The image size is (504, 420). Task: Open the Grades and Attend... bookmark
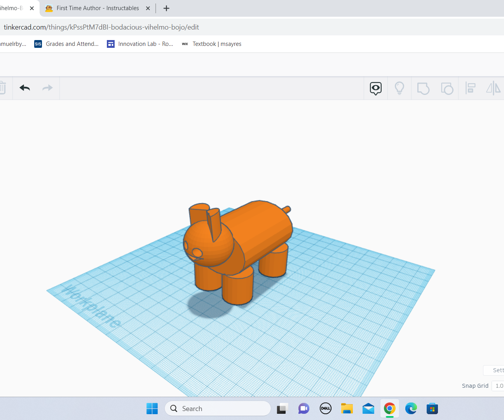click(66, 44)
